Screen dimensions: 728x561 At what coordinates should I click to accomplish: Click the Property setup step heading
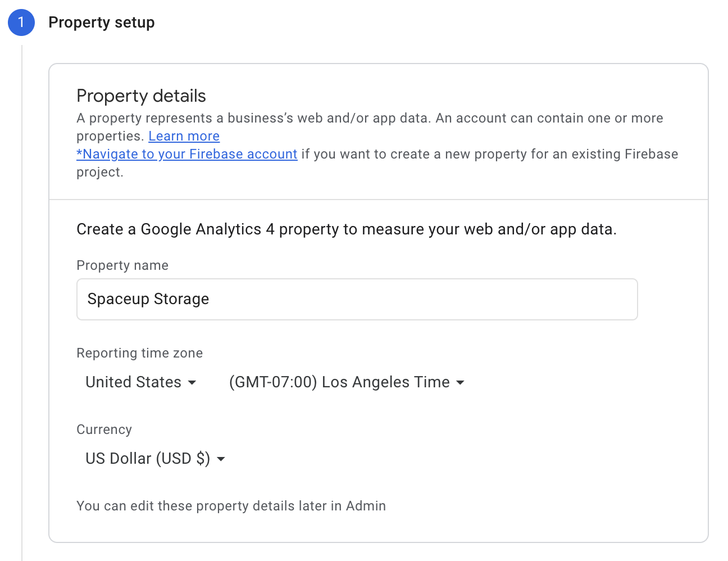102,22
